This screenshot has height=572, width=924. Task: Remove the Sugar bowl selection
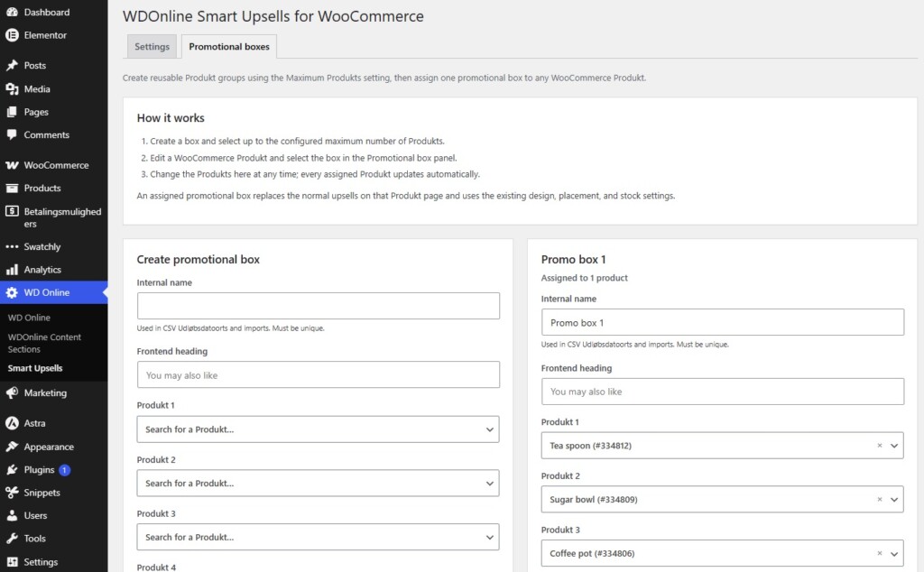point(879,500)
